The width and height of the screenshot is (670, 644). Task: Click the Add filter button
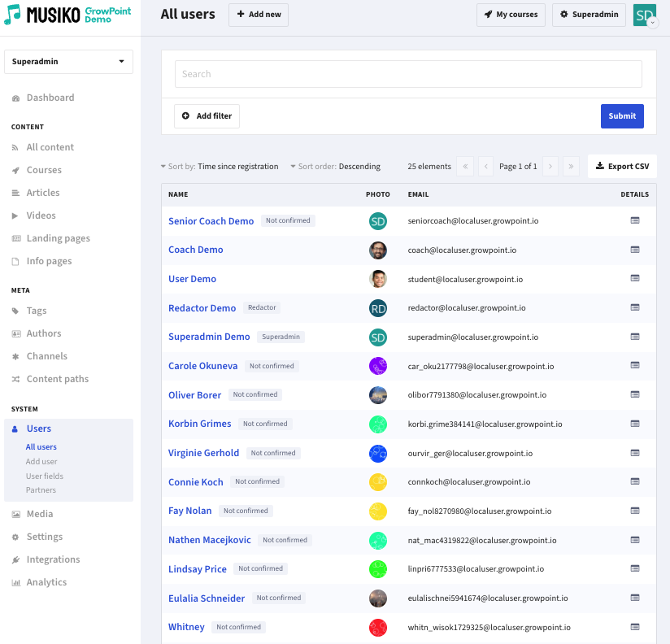pyautogui.click(x=207, y=116)
